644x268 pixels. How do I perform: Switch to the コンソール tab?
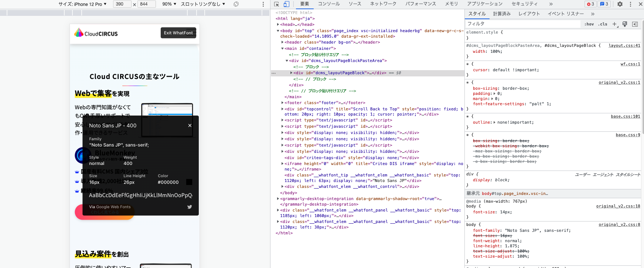(329, 4)
